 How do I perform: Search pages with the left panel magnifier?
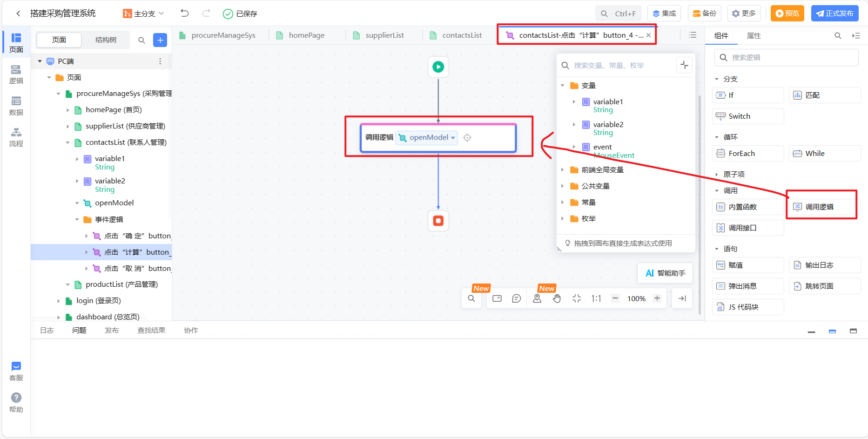(141, 41)
